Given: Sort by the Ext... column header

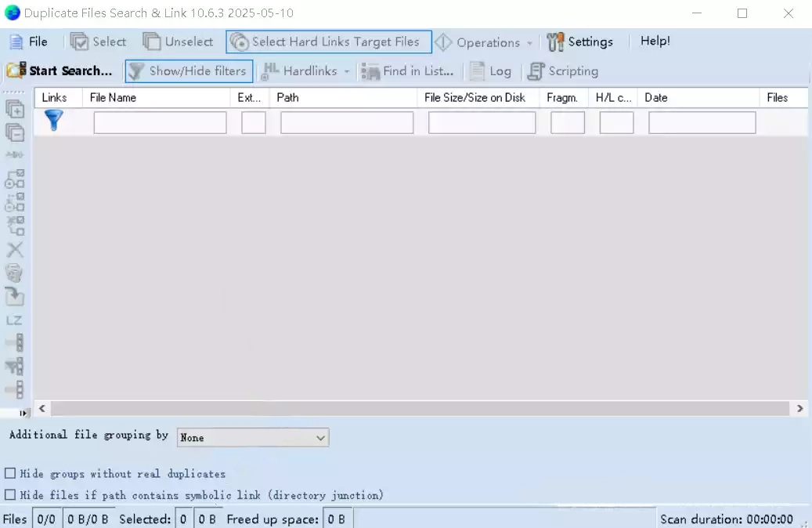Looking at the screenshot, I should (x=250, y=97).
